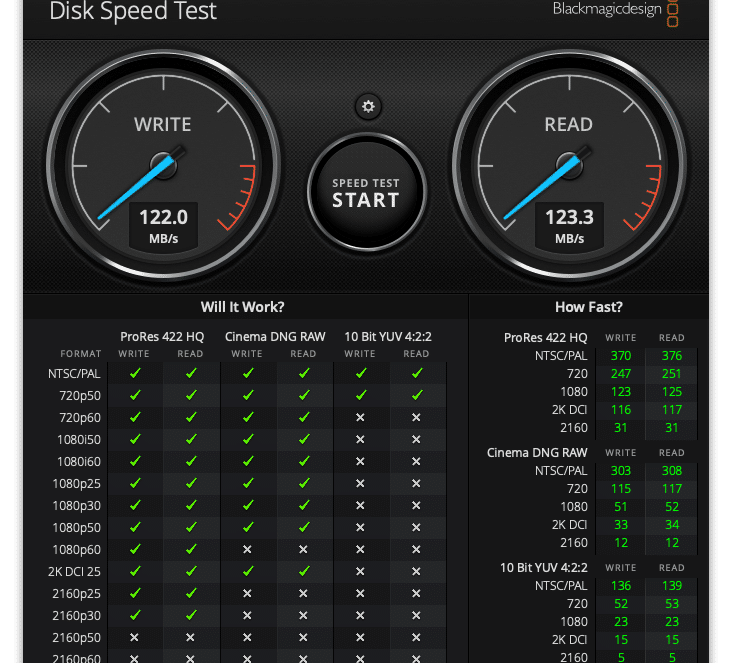The width and height of the screenshot is (732, 663).
Task: Click the How Fast? heading
Action: coord(589,307)
